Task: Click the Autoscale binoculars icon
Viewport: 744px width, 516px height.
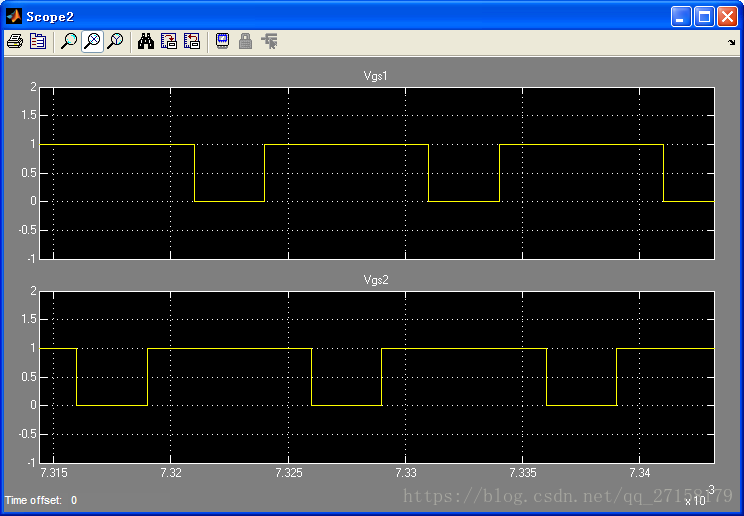Action: [x=146, y=42]
